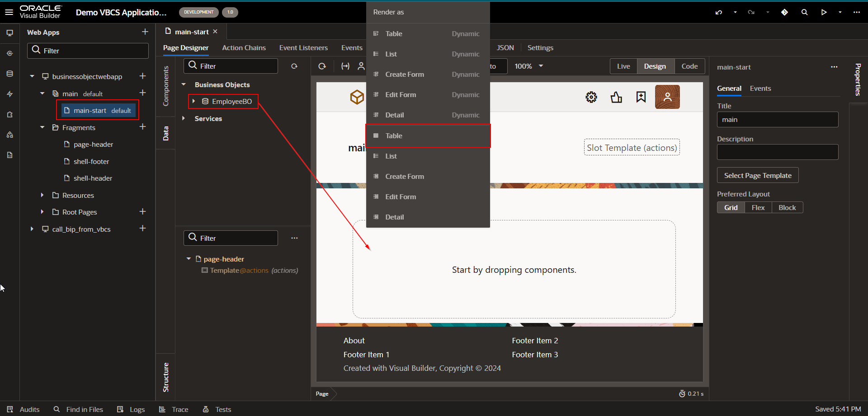Click the Preview play icon
This screenshot has width=868, height=416.
point(824,12)
